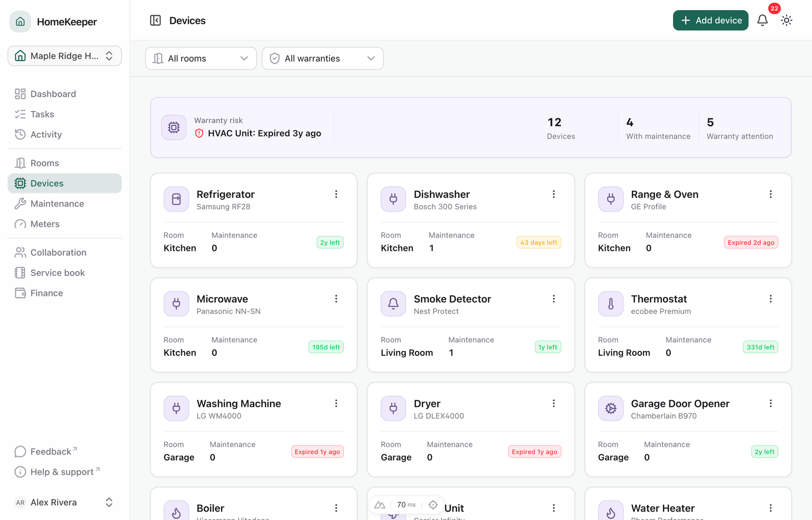
Task: Open the All warranties filter dropdown
Action: click(x=322, y=59)
